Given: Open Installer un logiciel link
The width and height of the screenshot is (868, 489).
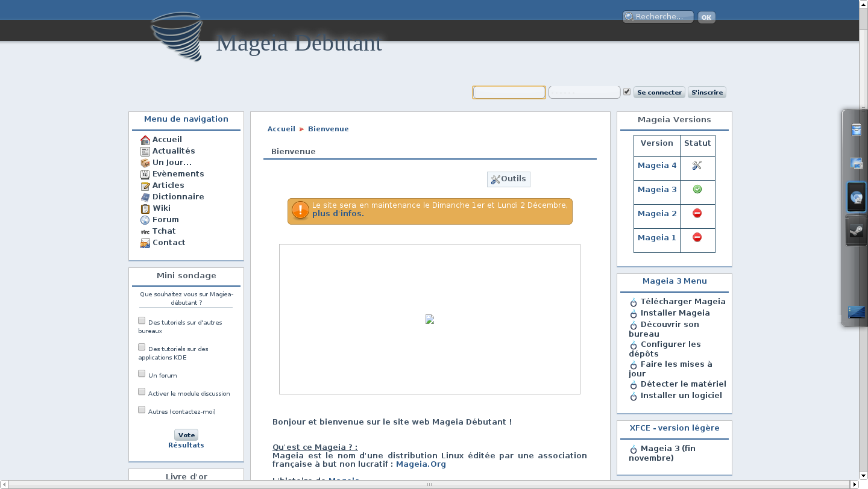Looking at the screenshot, I should point(681,396).
